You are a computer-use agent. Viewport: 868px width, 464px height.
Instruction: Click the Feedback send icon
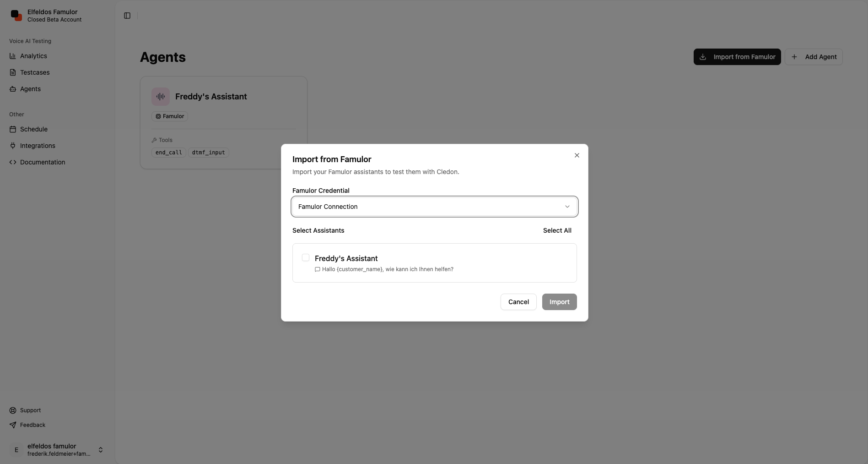(x=12, y=425)
